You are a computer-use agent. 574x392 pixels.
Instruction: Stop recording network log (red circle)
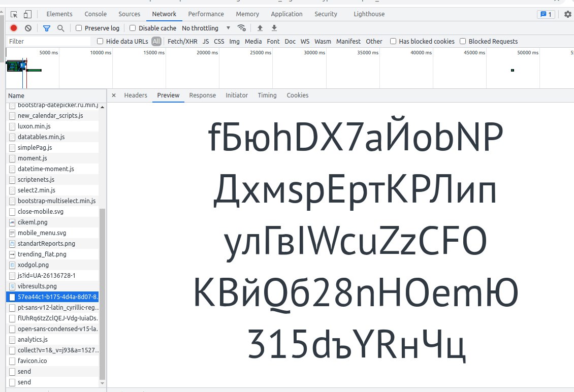[x=14, y=28]
